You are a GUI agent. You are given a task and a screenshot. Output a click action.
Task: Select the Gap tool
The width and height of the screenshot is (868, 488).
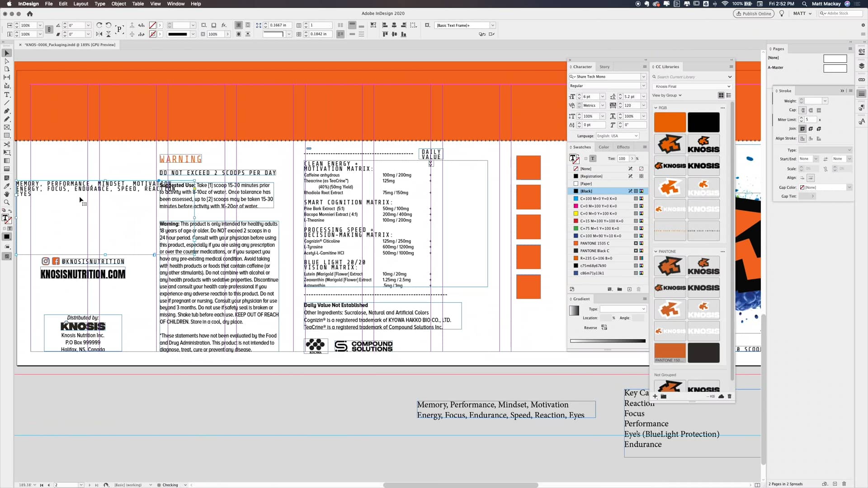(x=7, y=77)
